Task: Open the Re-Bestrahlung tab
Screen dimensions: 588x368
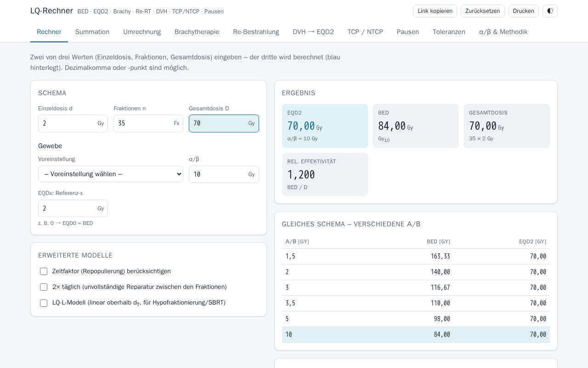Action: [256, 32]
